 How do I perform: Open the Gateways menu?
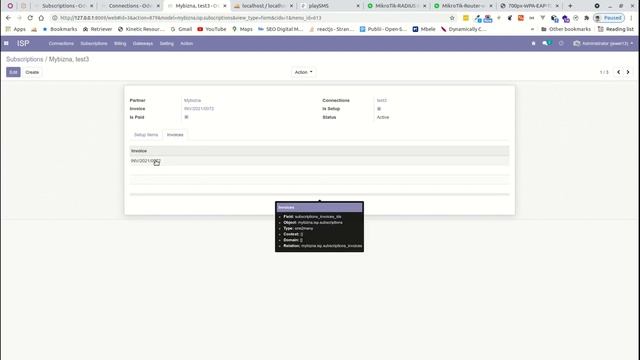(143, 43)
